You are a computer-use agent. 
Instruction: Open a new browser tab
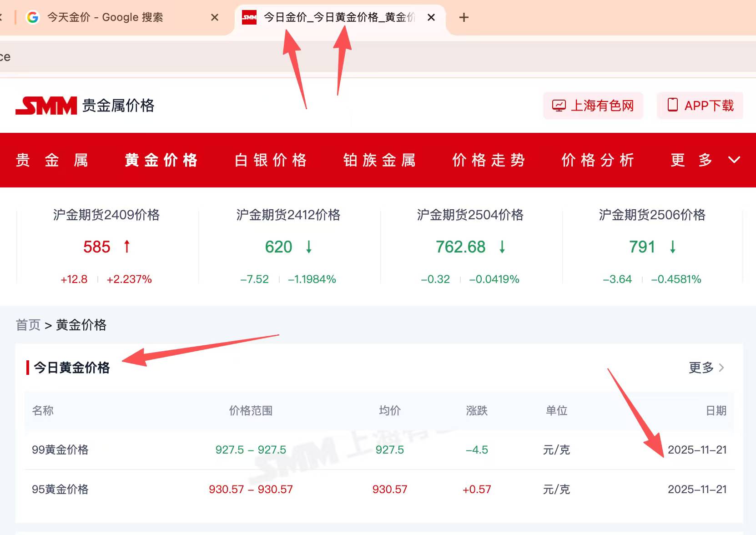pos(464,17)
